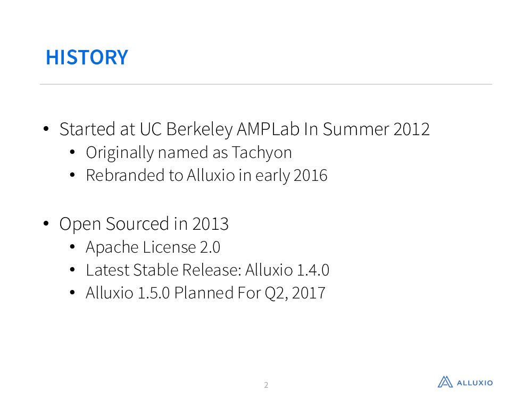
Task: Click the 'Originally named as Tachyon' sub-bullet
Action: pyautogui.click(x=188, y=153)
